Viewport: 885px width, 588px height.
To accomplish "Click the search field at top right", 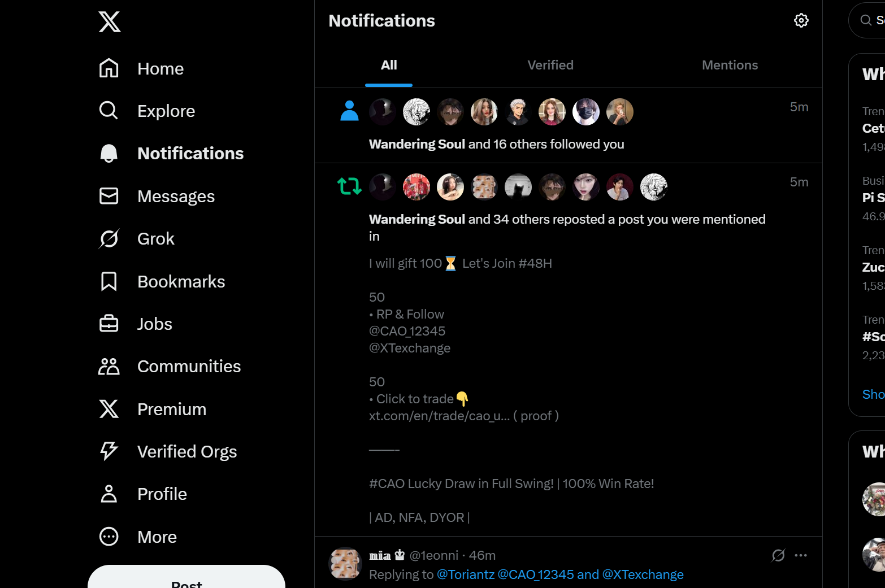I will [x=867, y=20].
